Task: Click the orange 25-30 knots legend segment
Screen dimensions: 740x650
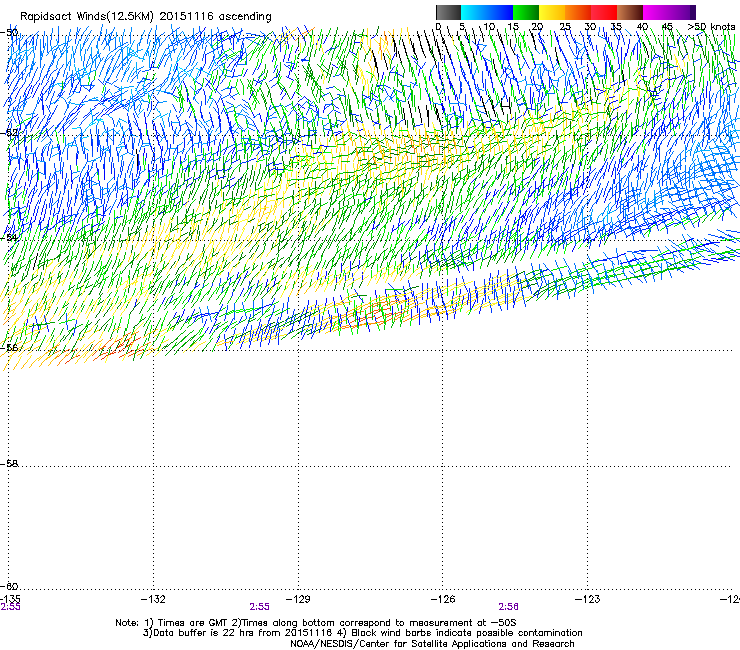Action: pyautogui.click(x=578, y=12)
